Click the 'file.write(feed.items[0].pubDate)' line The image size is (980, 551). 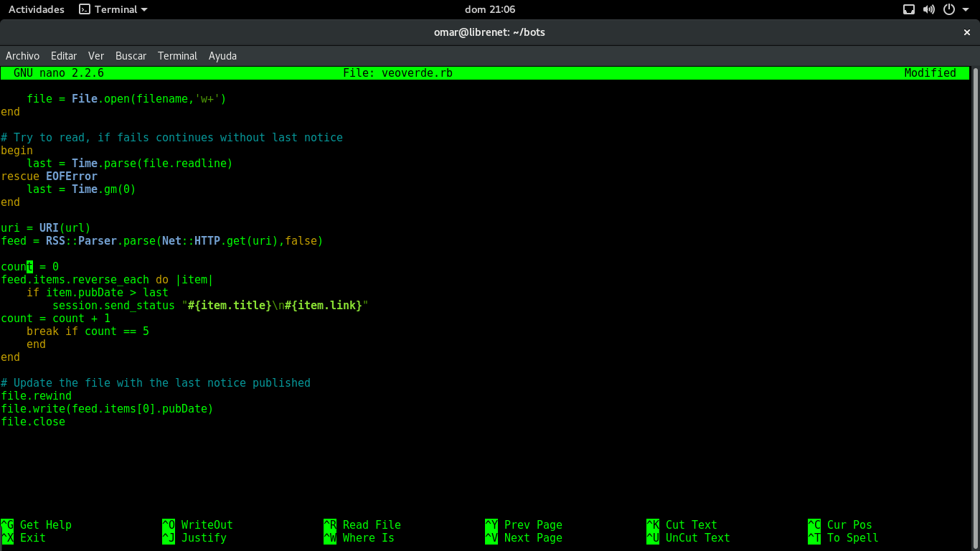107,409
